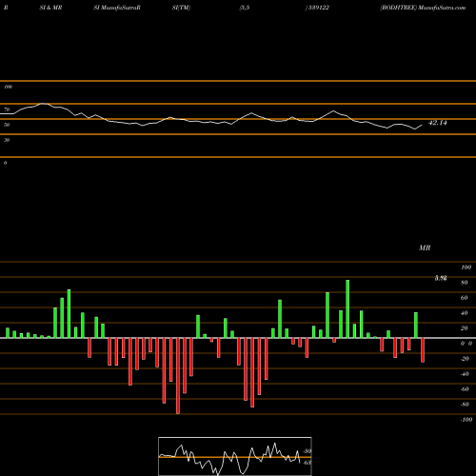Select the RSI axis label 50

point(7,125)
